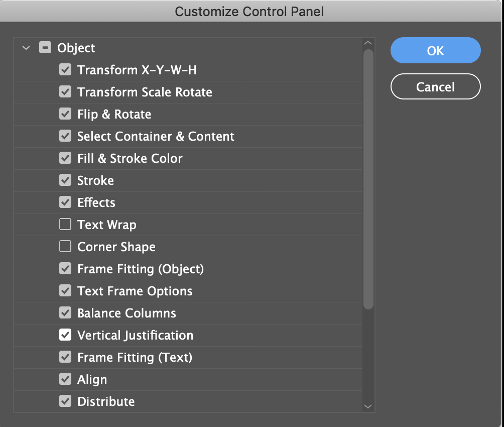The image size is (504, 427).
Task: Collapse the Object group chevron
Action: coord(26,48)
